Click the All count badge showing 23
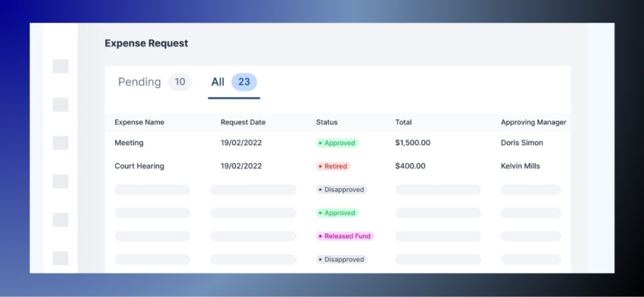Viewport: 644px width, 297px height. [x=244, y=82]
